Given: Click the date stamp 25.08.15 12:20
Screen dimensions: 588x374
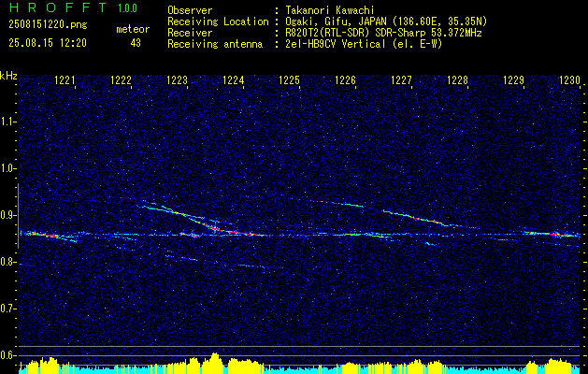Looking at the screenshot, I should coord(48,43).
